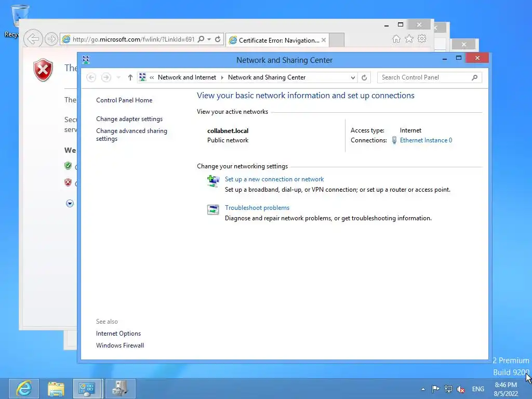Click the muted speaker tray icon

(461, 389)
